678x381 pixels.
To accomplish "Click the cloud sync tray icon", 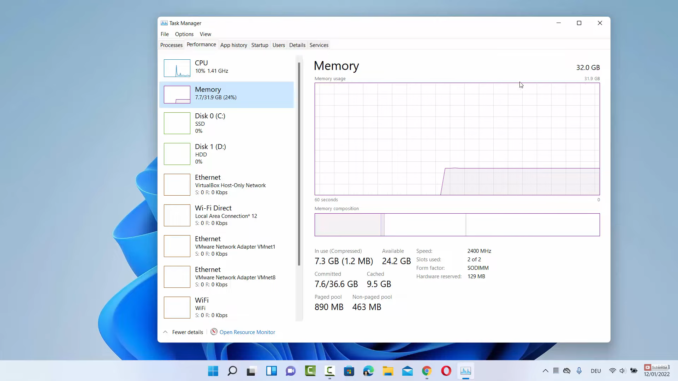I will [567, 371].
